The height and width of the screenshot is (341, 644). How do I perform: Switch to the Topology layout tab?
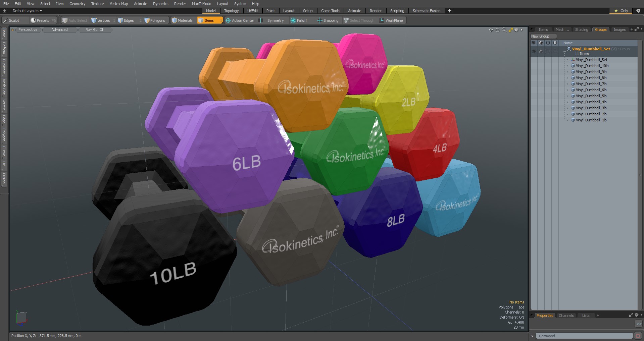[231, 11]
